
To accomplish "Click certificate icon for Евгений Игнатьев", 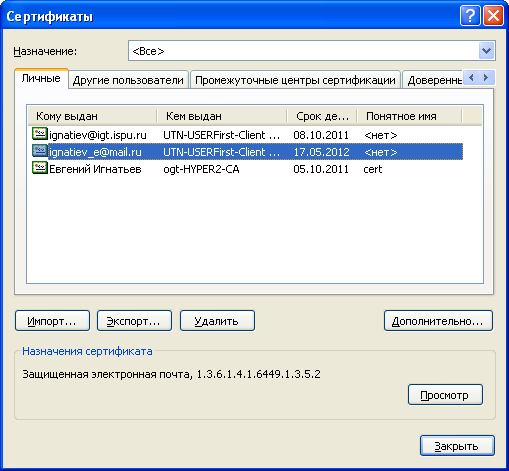I will click(x=40, y=168).
